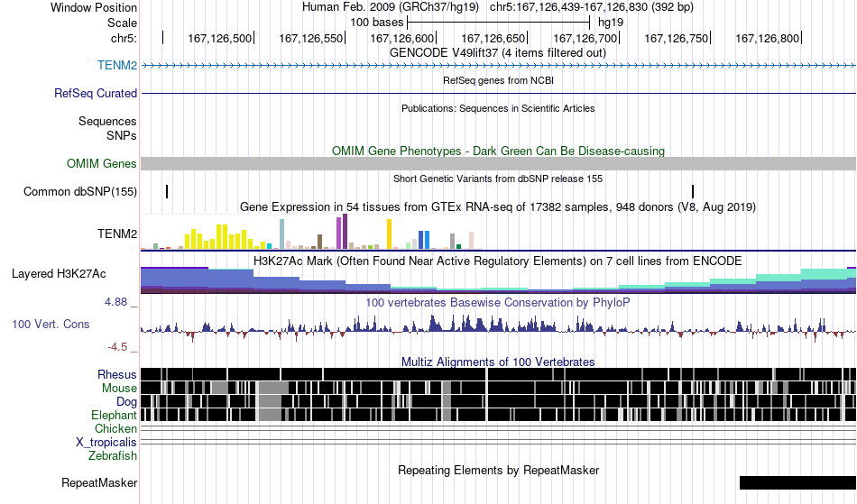
Task: Open the RefSeq Curated track label
Action: [x=96, y=94]
